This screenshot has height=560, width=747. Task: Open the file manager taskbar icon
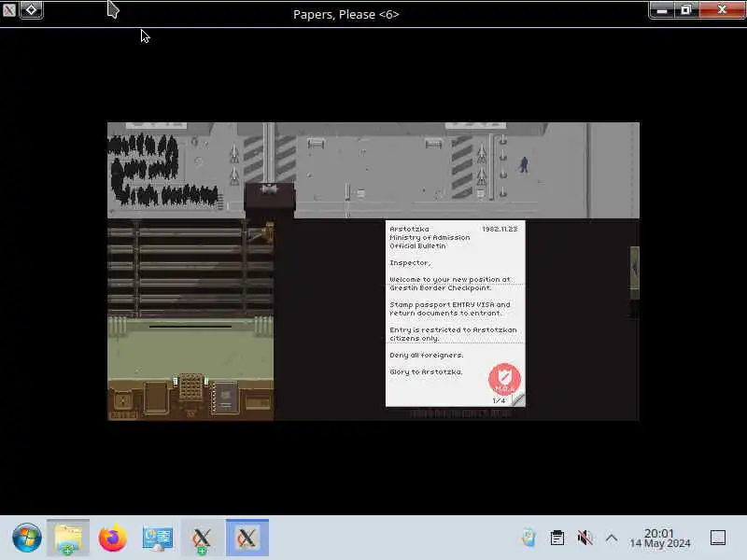pyautogui.click(x=68, y=538)
